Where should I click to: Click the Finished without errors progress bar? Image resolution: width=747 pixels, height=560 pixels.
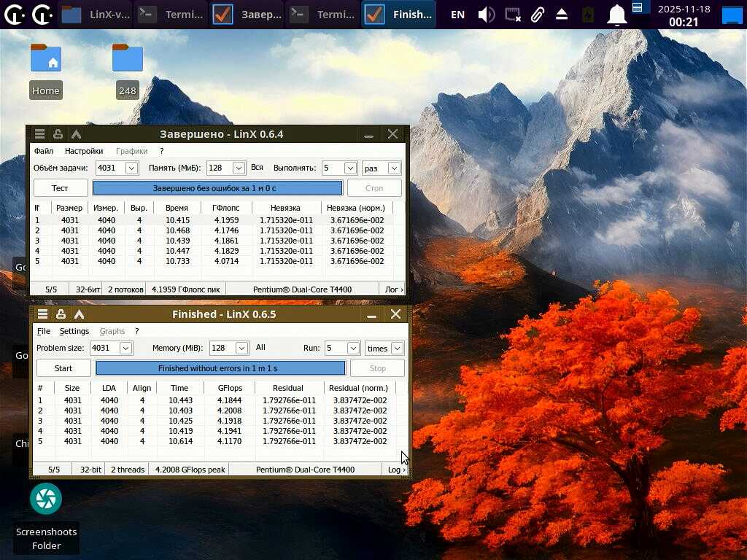coord(220,368)
